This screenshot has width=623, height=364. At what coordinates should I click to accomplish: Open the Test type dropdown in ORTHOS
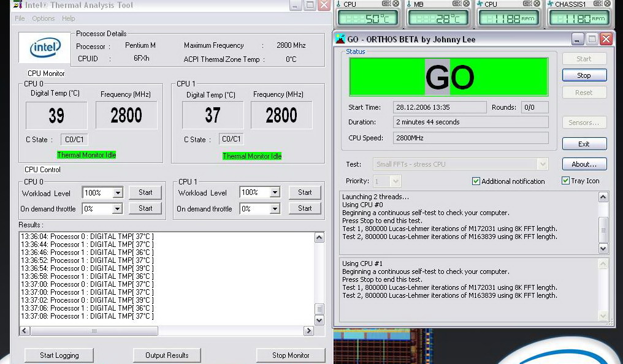click(542, 164)
